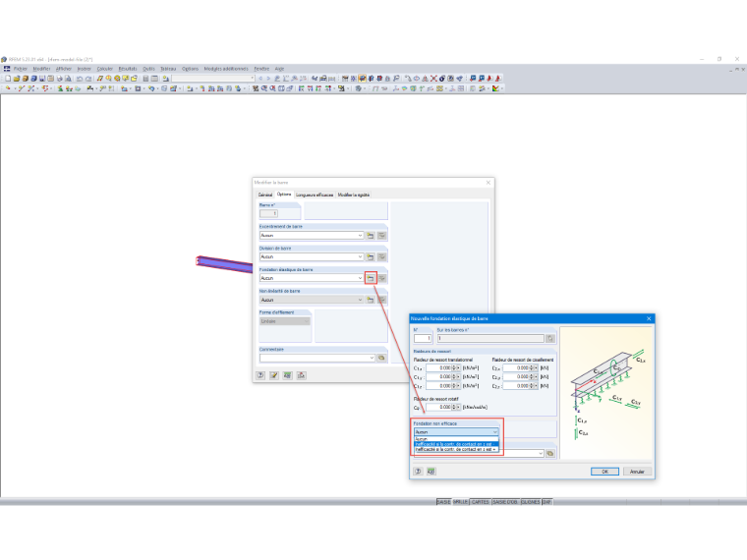The height and width of the screenshot is (560, 747).
Task: Click the C1,y spring stiffness field
Action: click(x=438, y=376)
